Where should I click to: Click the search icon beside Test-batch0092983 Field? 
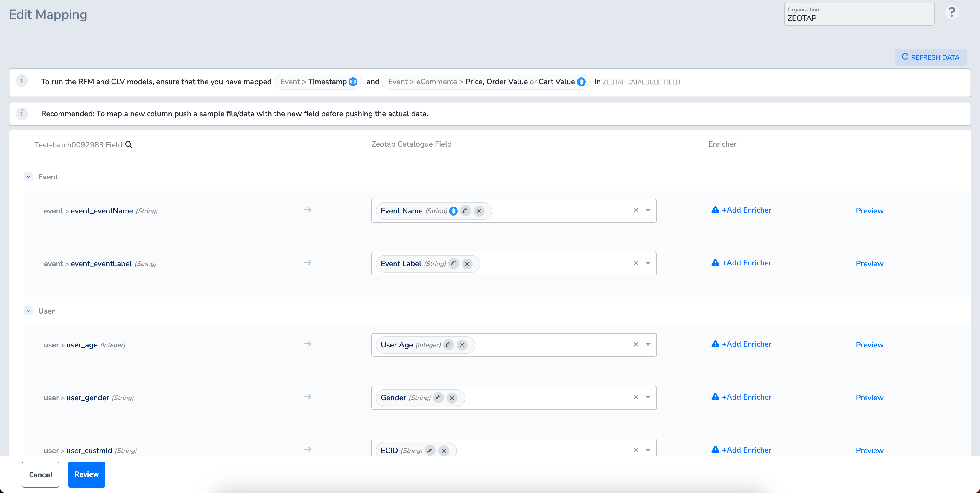click(x=129, y=145)
